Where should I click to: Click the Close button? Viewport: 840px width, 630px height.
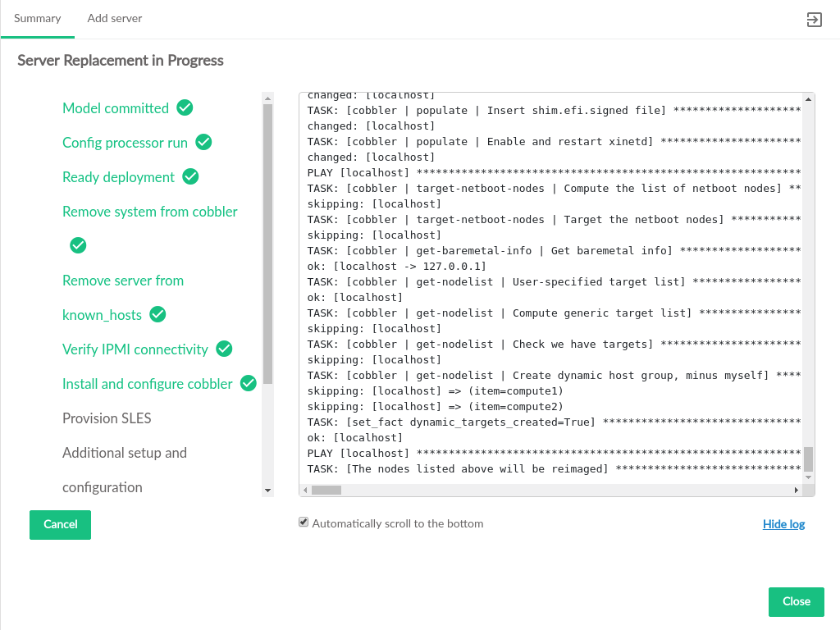[x=796, y=601]
